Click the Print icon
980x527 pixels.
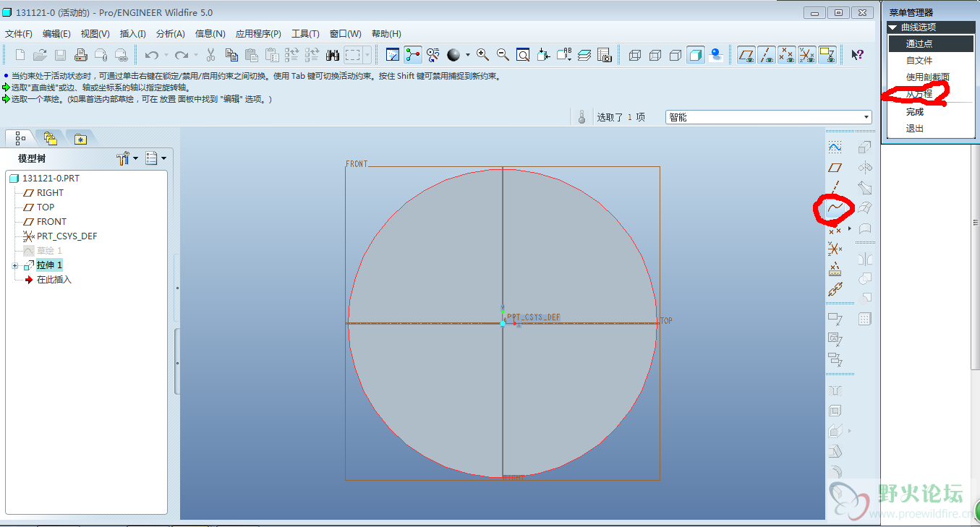(81, 55)
